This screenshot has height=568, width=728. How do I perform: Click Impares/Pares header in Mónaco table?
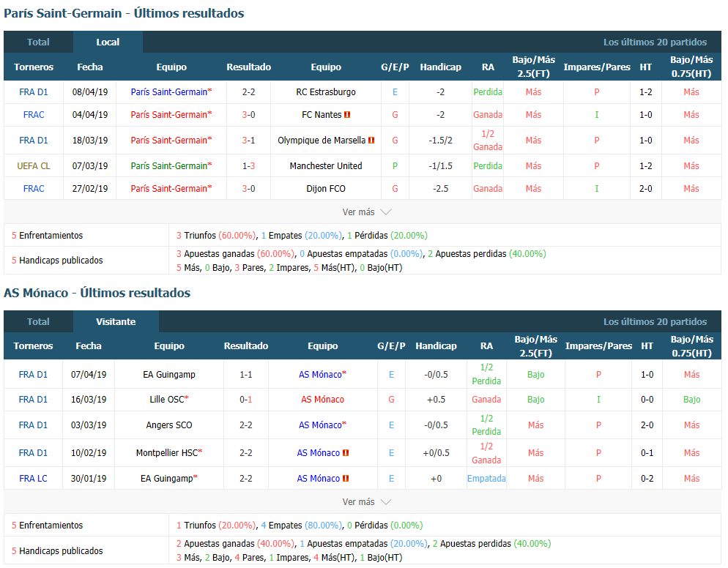[598, 346]
